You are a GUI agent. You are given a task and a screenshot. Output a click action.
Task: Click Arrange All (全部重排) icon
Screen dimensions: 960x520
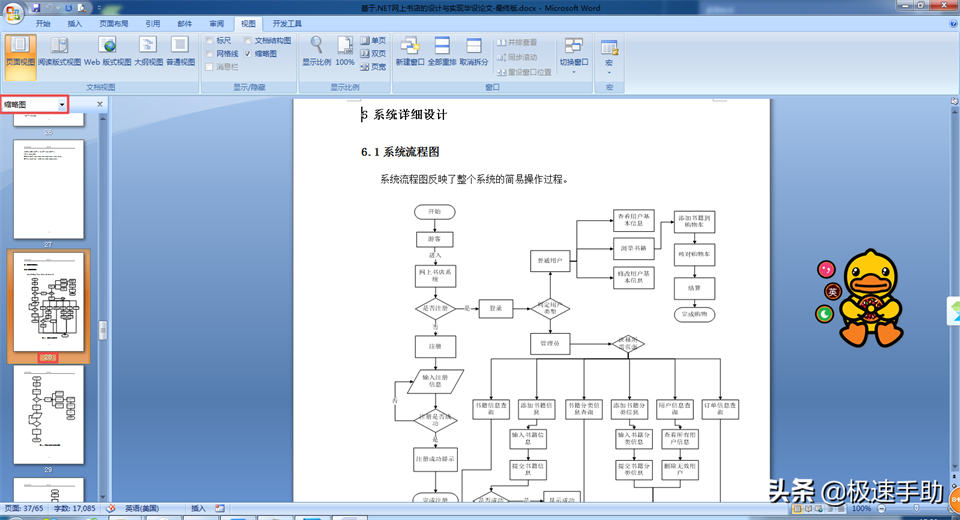(x=443, y=50)
